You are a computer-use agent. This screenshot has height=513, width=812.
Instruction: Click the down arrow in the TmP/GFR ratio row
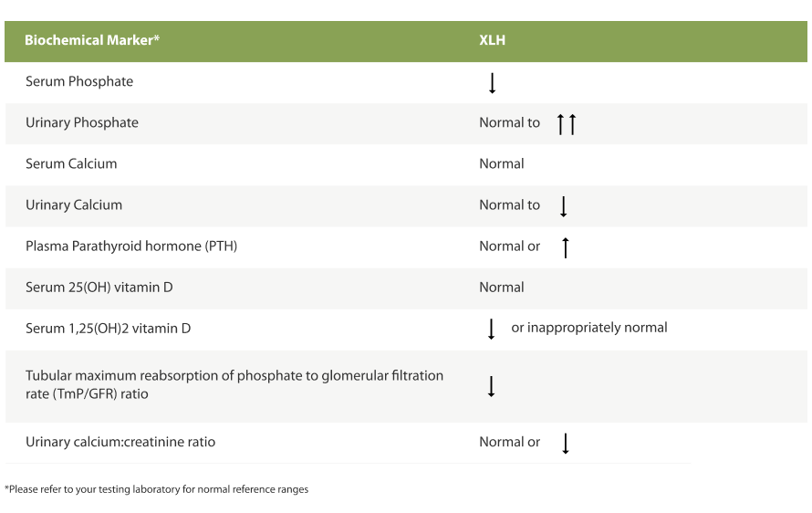tap(491, 386)
